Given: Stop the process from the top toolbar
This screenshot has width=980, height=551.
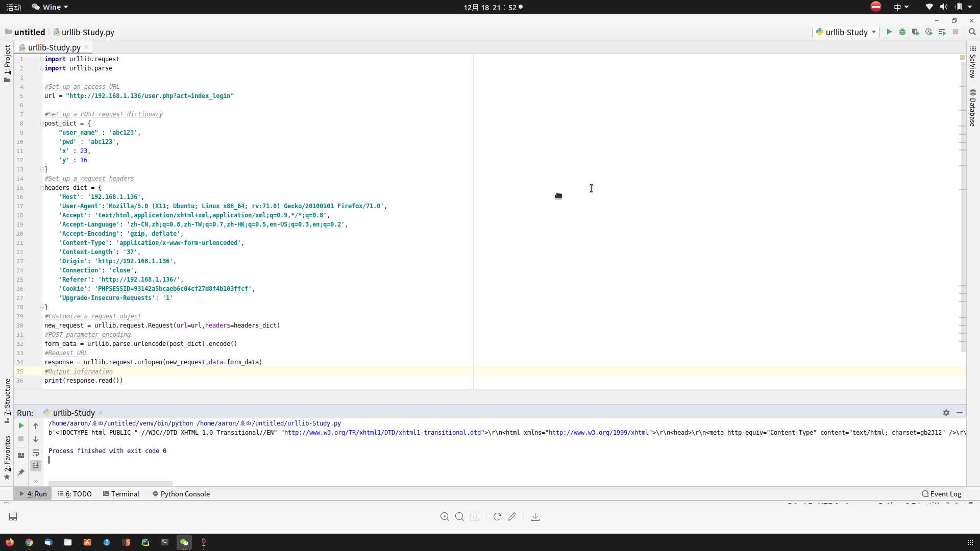Looking at the screenshot, I should point(955,32).
